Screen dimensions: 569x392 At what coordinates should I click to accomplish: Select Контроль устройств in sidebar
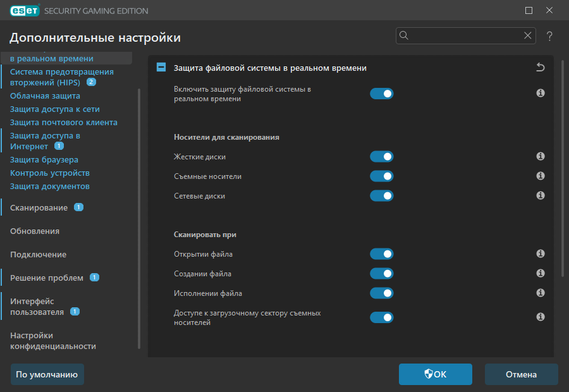[x=50, y=173]
